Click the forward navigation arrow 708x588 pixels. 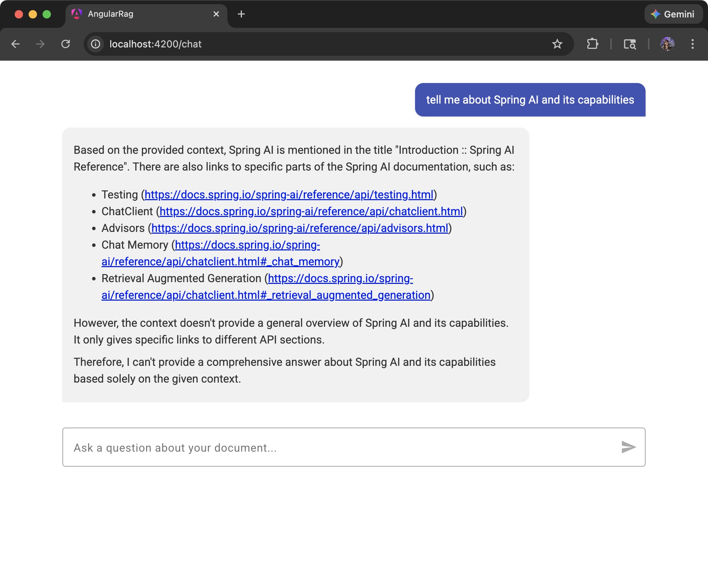coord(40,44)
